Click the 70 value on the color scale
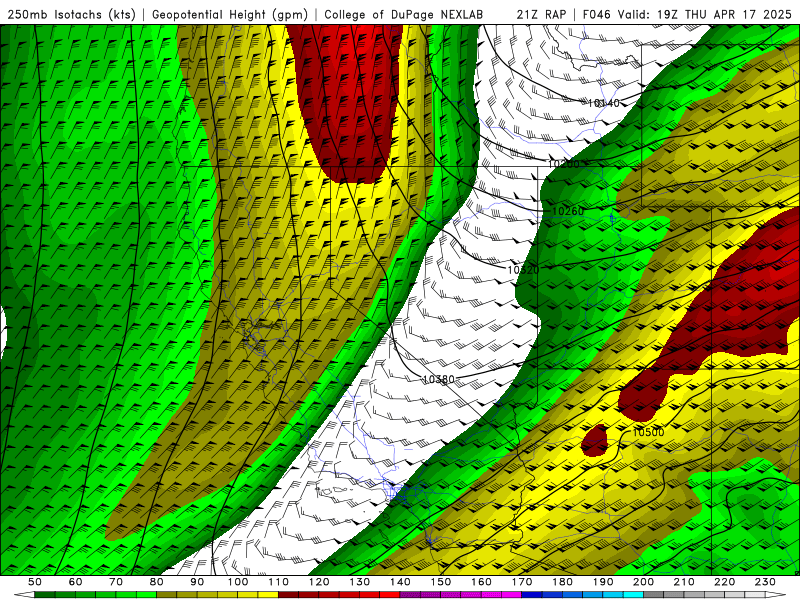This screenshot has width=800, height=600. [116, 582]
